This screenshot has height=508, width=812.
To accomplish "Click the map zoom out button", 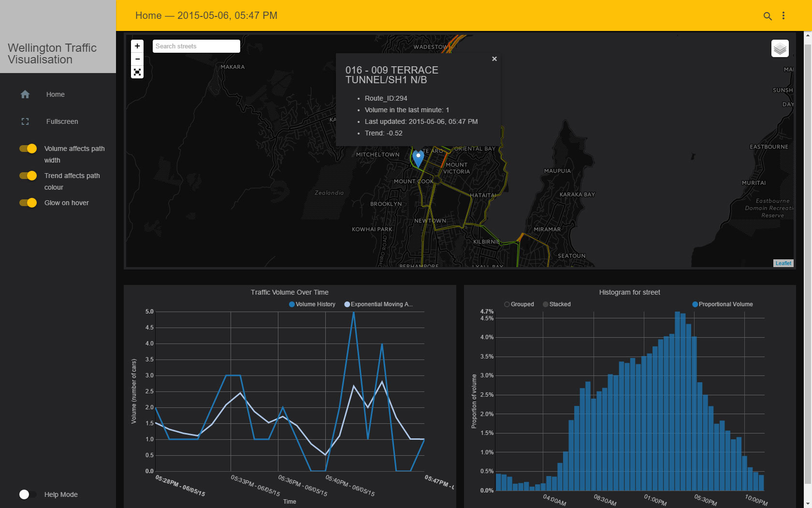I will [137, 59].
